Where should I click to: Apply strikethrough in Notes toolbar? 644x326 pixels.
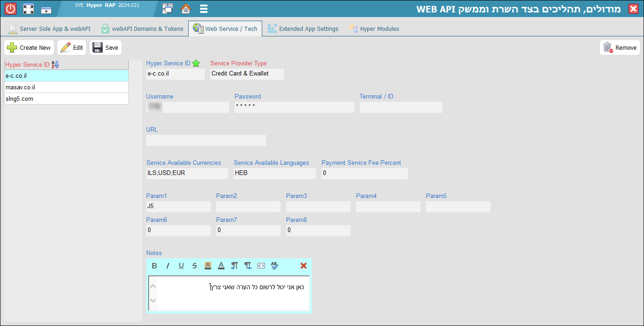coord(195,266)
